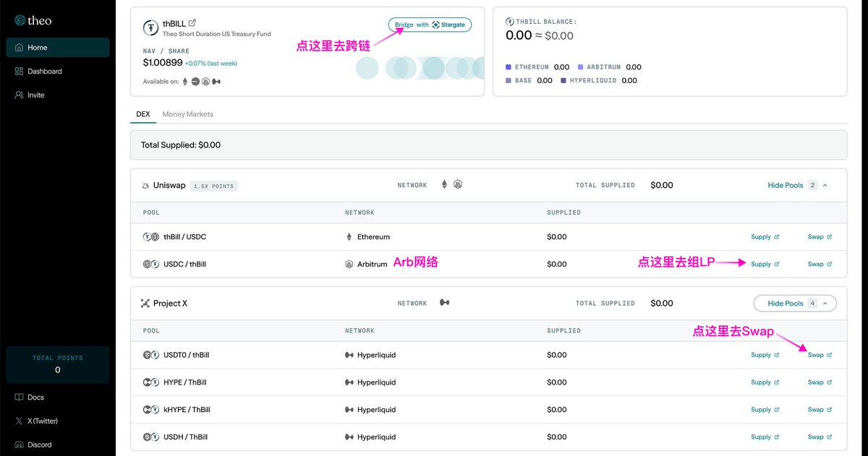This screenshot has width=868, height=456.
Task: Click Ethereum icon in thBill / USDC row
Action: tap(349, 237)
